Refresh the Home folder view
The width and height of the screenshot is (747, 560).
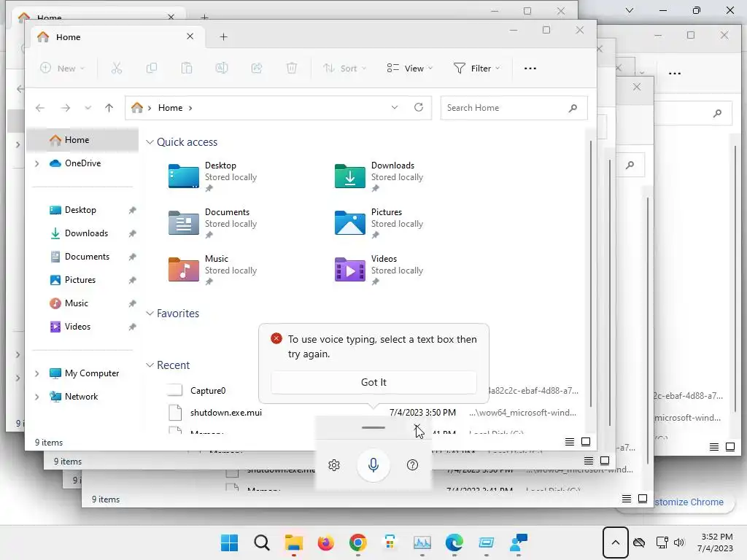point(419,107)
